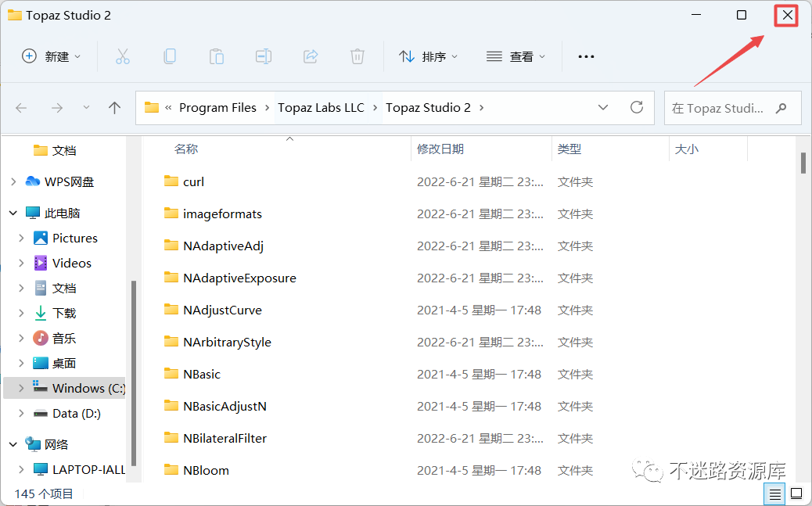Expand the Data (D:) tree node
This screenshot has width=812, height=506.
point(21,413)
